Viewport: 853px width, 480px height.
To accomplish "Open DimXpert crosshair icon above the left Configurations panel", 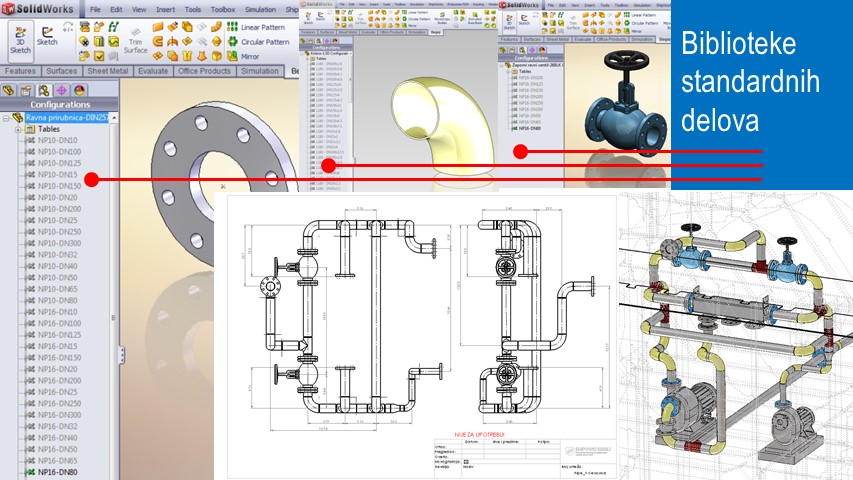I will [62, 90].
